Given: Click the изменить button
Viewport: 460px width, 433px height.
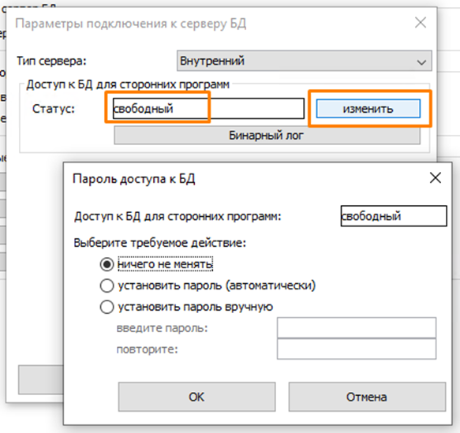Looking at the screenshot, I should [368, 109].
